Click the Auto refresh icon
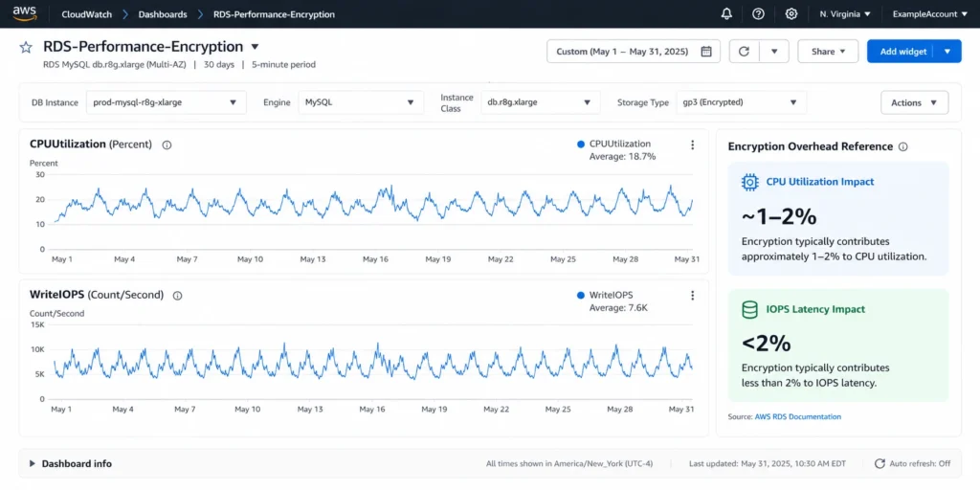 tap(880, 463)
